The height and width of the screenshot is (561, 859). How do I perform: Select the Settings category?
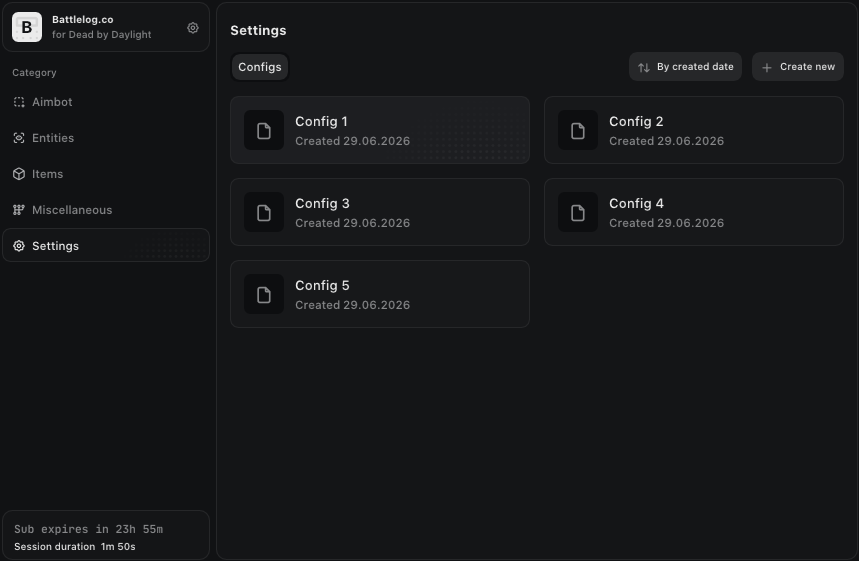(x=106, y=245)
